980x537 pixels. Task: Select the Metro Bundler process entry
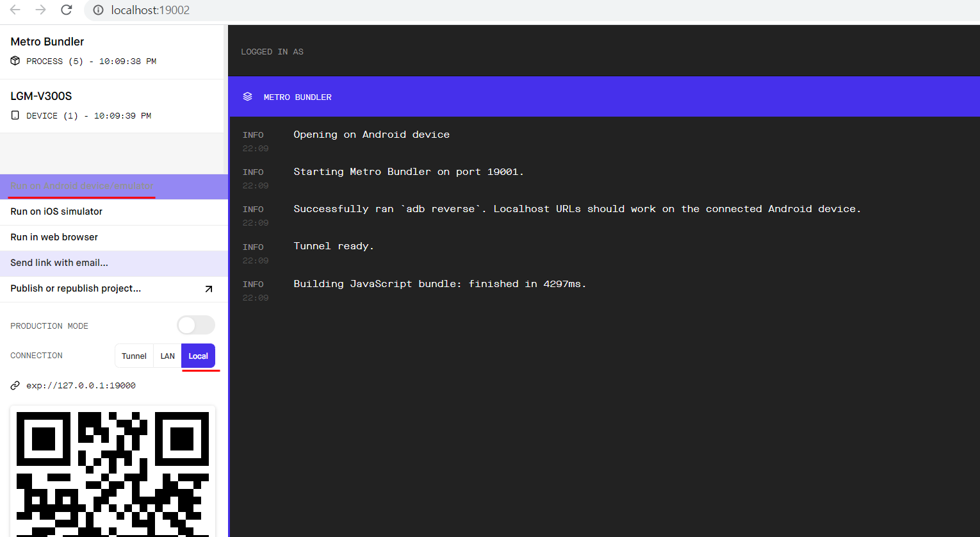[x=112, y=51]
